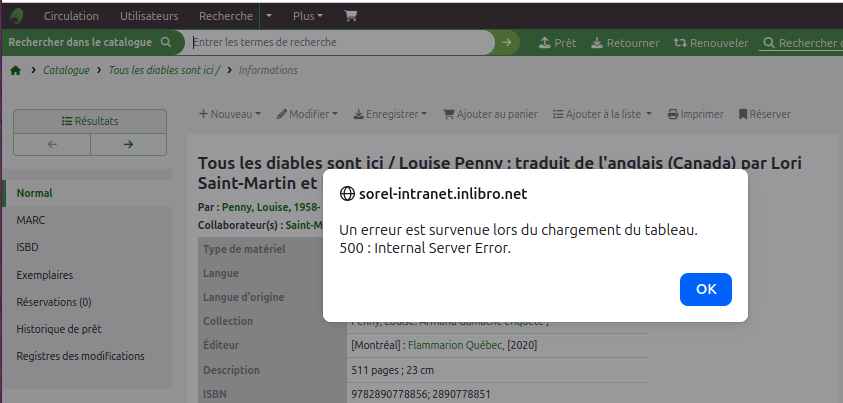The height and width of the screenshot is (403, 843).
Task: Select the Rechercher option at right
Action: [801, 43]
